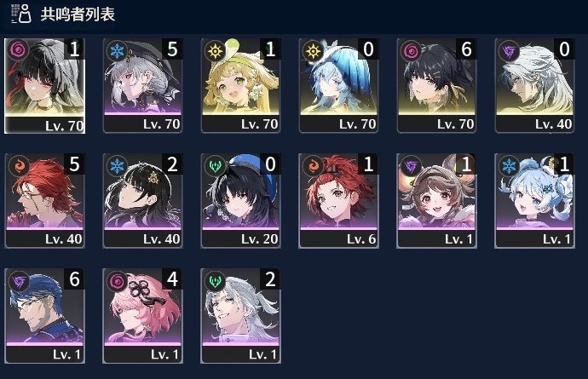Click the havoc icon on pink-haired card
588x379 pixels.
point(117,281)
